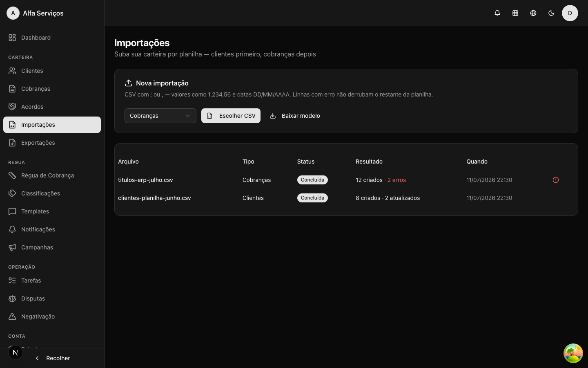588x368 pixels.
Task: Go to Dashboard
Action: click(x=52, y=38)
